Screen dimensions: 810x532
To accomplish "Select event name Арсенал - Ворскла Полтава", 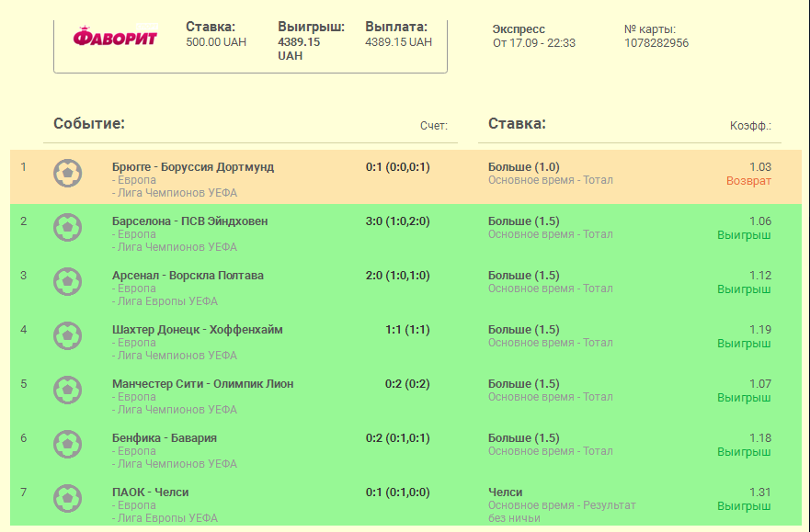I will pos(188,276).
